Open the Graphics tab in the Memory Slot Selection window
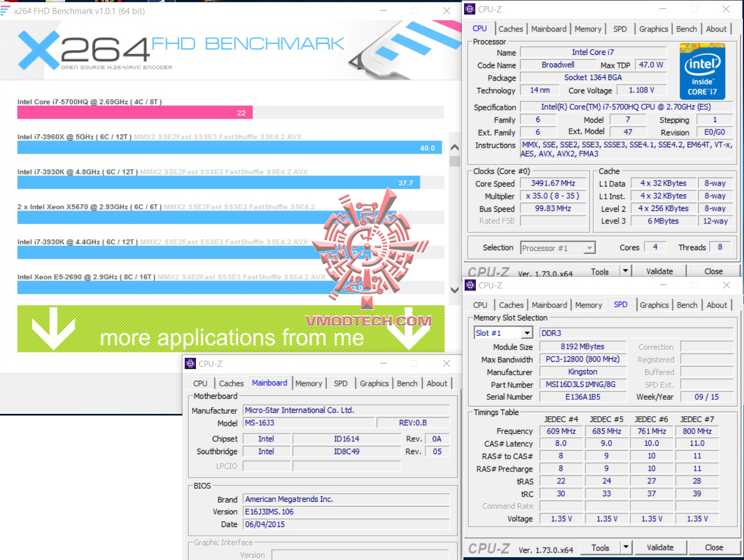 [654, 305]
